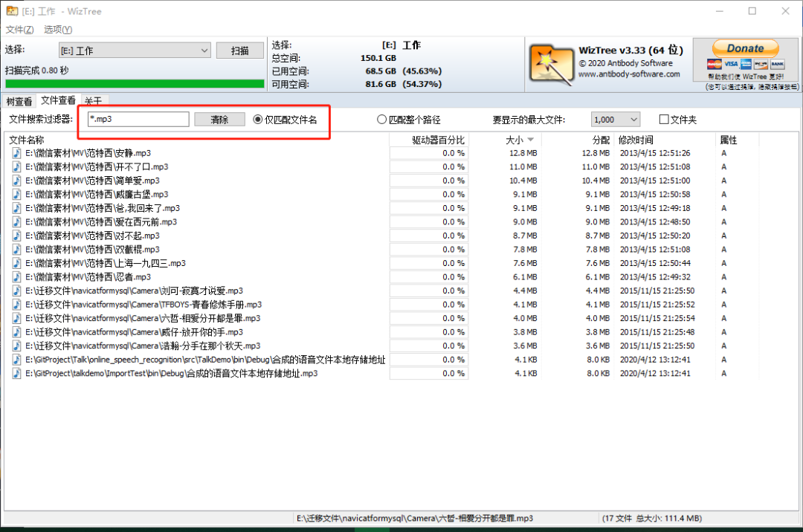Image resolution: width=803 pixels, height=532 pixels.
Task: Click the music icon beside 威廉古堡.mp3
Action: click(17, 195)
